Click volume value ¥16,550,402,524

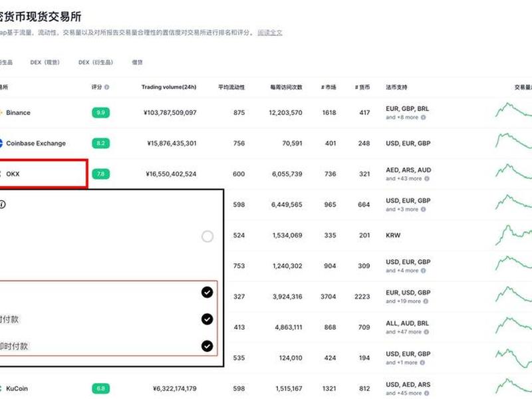[x=171, y=174]
